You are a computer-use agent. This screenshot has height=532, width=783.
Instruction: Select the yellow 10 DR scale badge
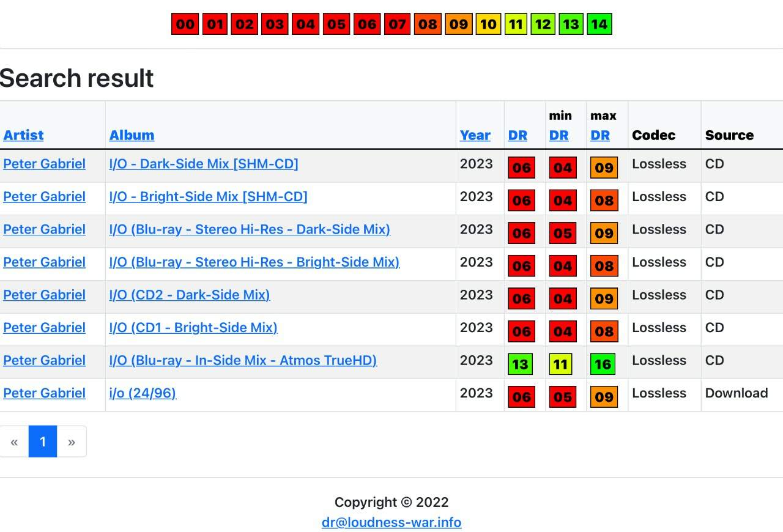click(488, 24)
